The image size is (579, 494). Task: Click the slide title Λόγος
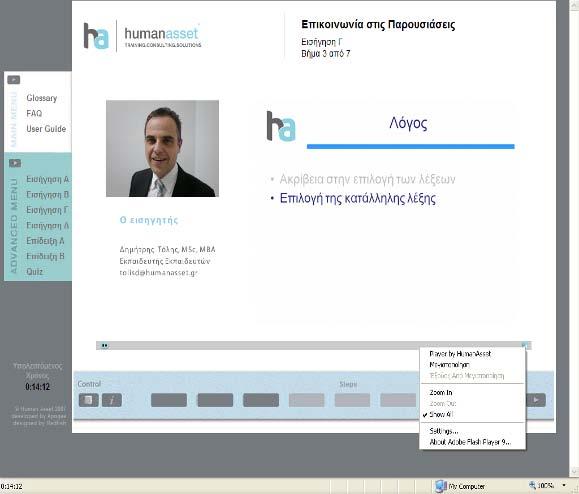click(408, 123)
